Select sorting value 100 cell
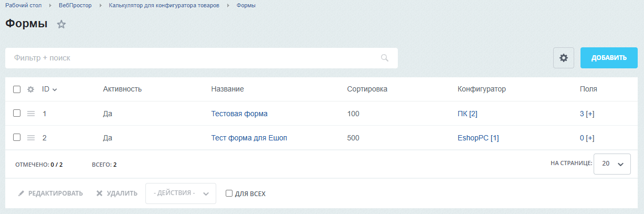644x214 pixels. tap(353, 114)
